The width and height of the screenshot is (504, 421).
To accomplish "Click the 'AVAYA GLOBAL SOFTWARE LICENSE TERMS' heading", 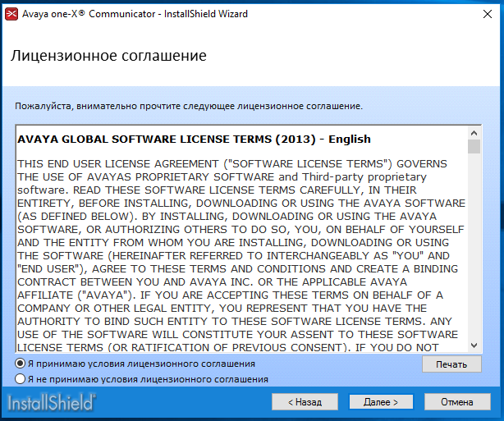I will pos(194,140).
